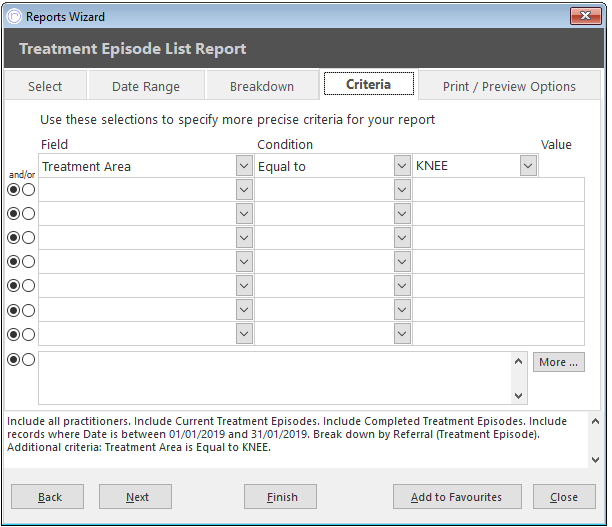The height and width of the screenshot is (527, 612).
Task: Open the last row Condition dropdown
Action: (x=402, y=334)
